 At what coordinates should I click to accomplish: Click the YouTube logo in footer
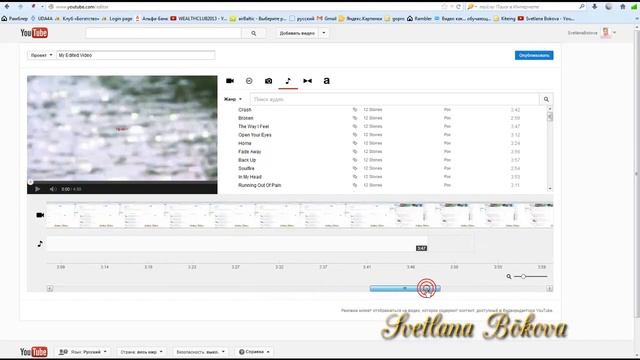33,351
